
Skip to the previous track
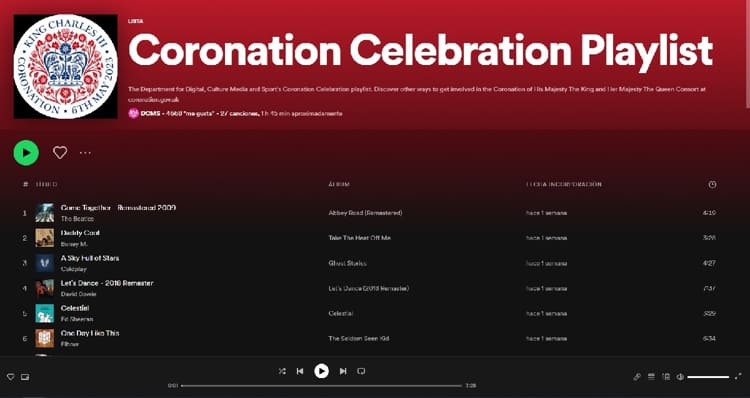300,371
